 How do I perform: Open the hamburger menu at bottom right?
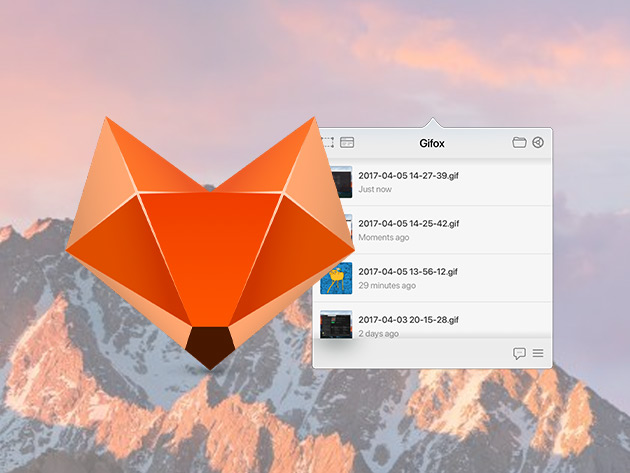[x=538, y=353]
